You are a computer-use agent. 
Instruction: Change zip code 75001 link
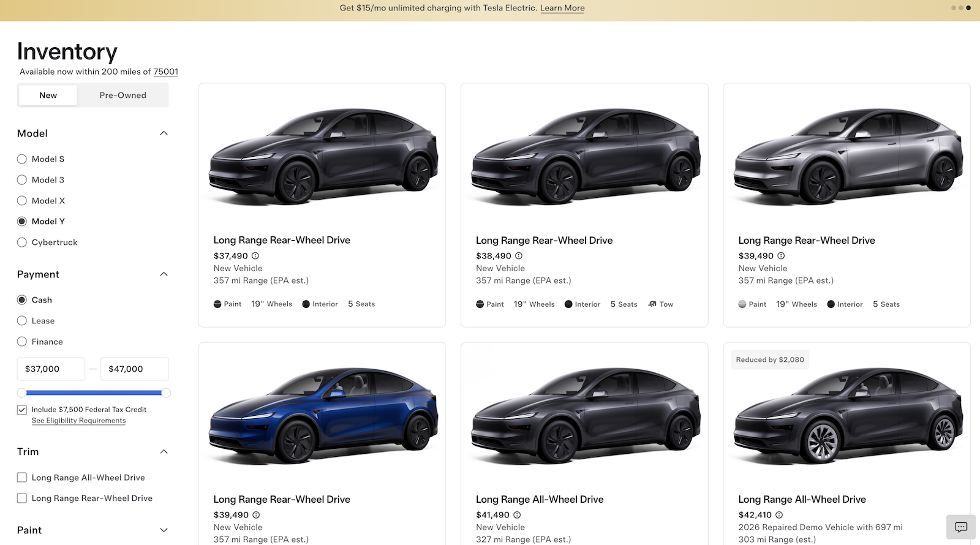[x=166, y=72]
